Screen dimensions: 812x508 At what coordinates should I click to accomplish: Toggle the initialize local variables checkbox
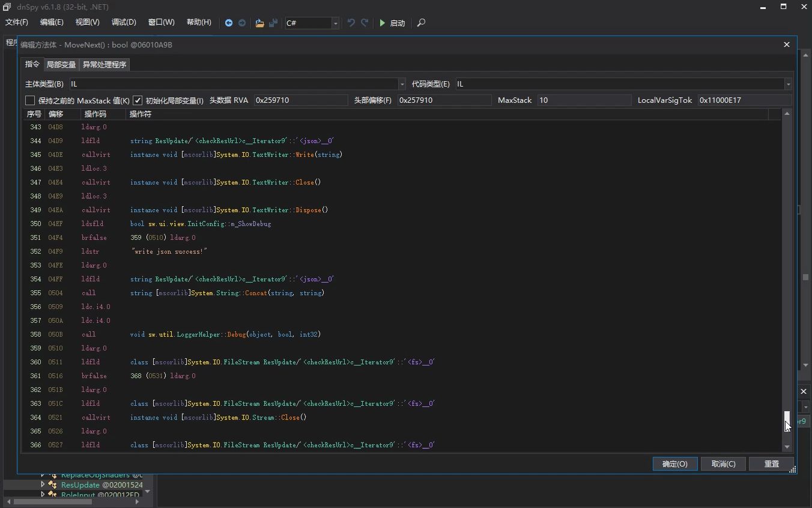[138, 100]
